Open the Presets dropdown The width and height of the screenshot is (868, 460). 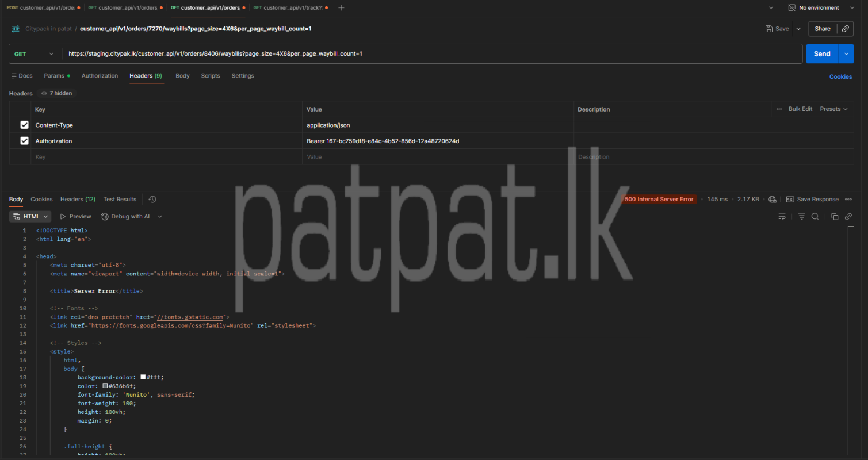tap(833, 109)
